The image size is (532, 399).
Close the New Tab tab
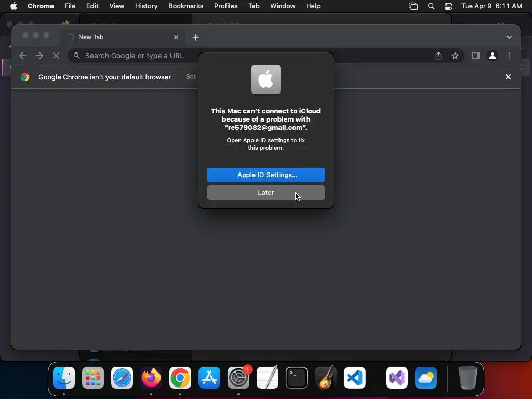176,37
